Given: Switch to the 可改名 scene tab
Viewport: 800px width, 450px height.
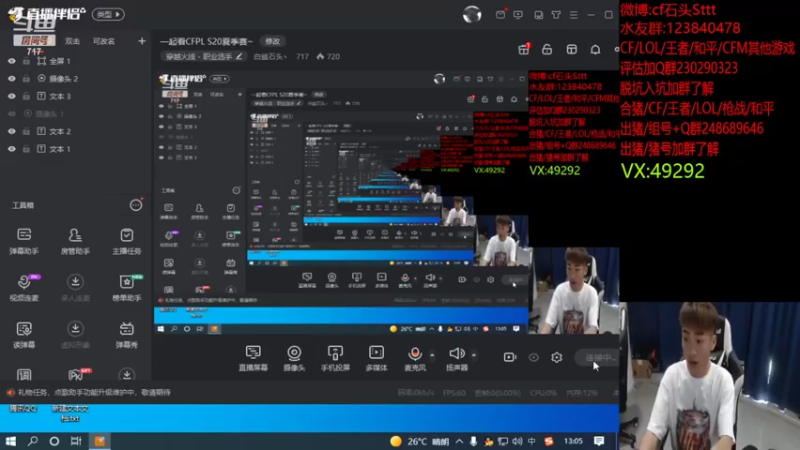Looking at the screenshot, I should (104, 41).
